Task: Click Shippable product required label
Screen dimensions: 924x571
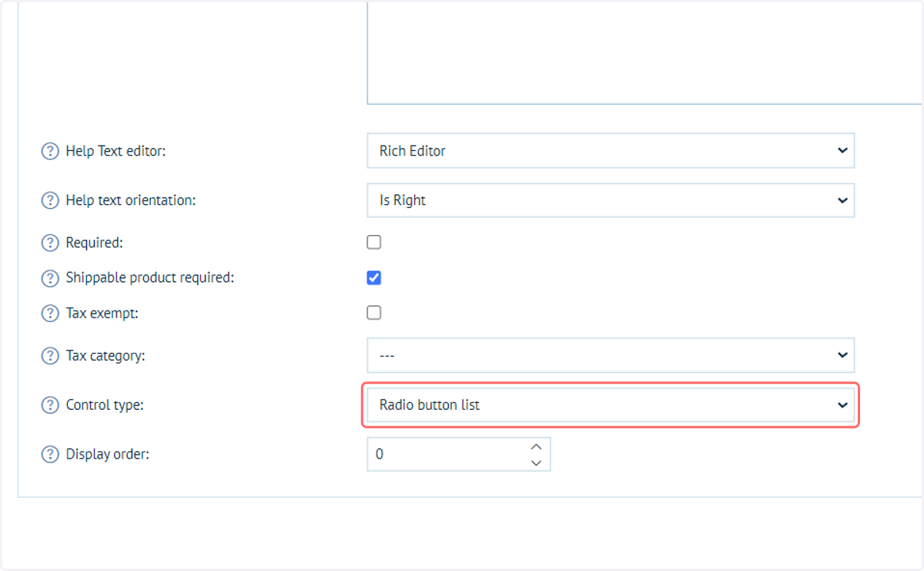Action: 150,277
